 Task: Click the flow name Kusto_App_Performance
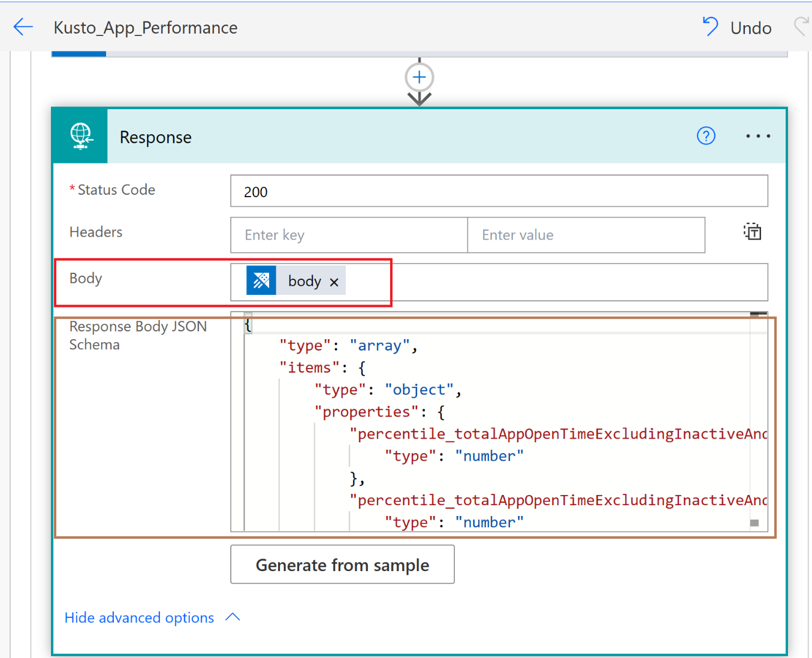coord(146,28)
